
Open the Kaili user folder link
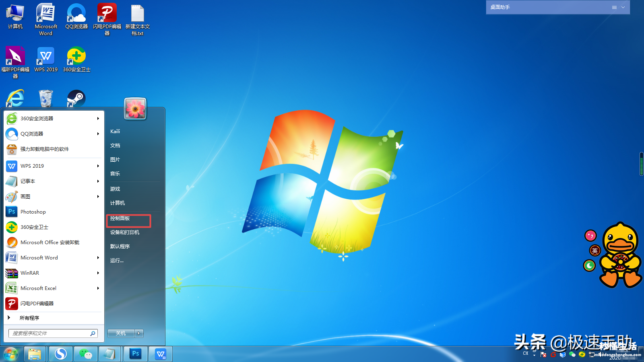(x=115, y=132)
